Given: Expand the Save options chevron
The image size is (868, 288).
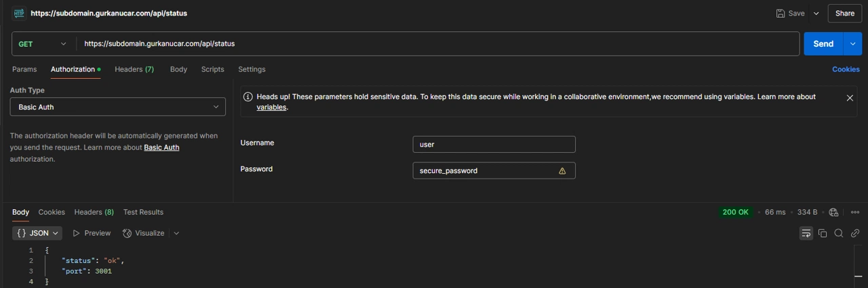Looking at the screenshot, I should tap(816, 13).
